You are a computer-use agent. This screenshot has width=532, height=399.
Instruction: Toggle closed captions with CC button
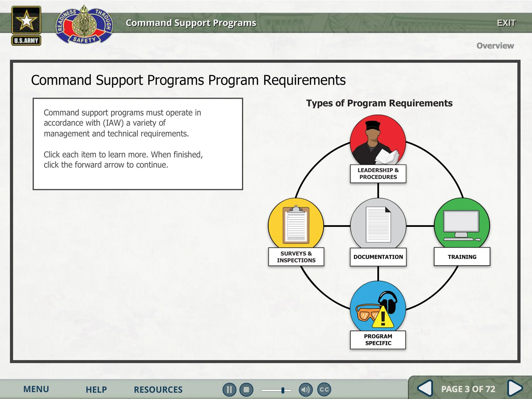tap(324, 389)
